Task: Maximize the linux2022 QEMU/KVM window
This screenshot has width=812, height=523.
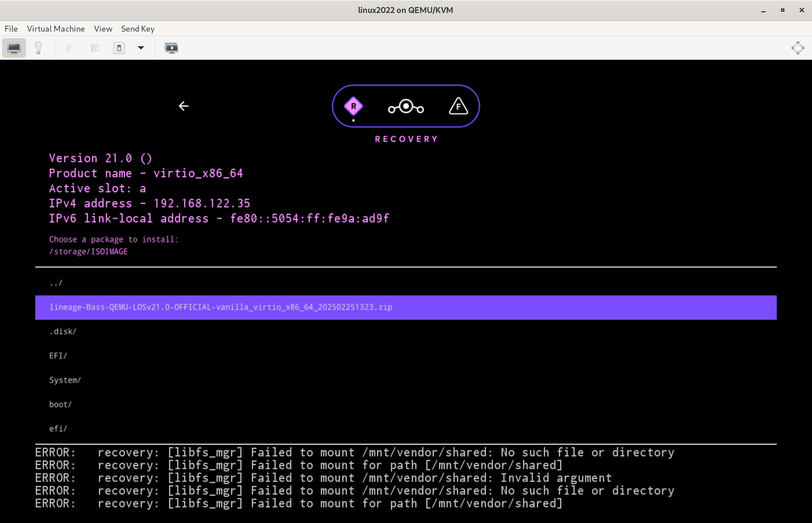Action: [x=782, y=10]
